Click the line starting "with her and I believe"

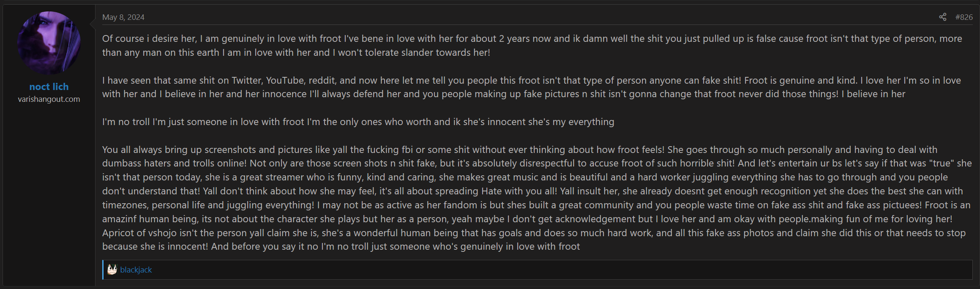[x=504, y=94]
